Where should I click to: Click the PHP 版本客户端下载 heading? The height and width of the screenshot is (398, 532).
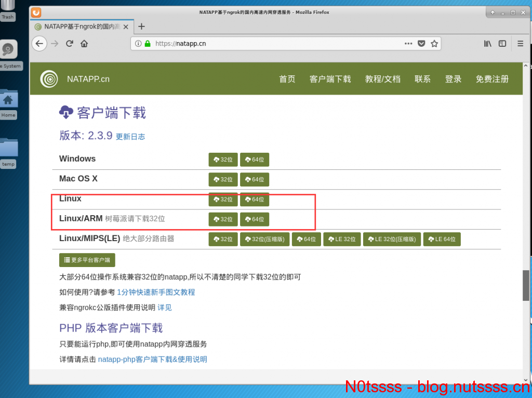coord(111,328)
